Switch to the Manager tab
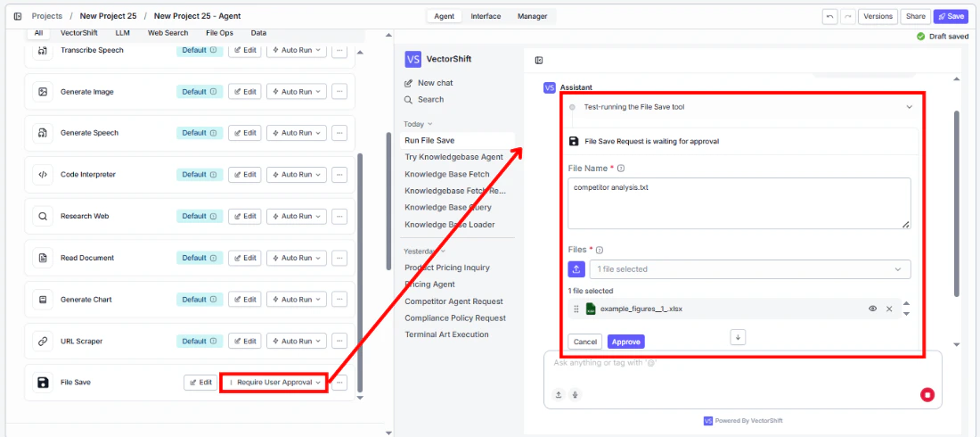980x437 pixels. pos(532,16)
